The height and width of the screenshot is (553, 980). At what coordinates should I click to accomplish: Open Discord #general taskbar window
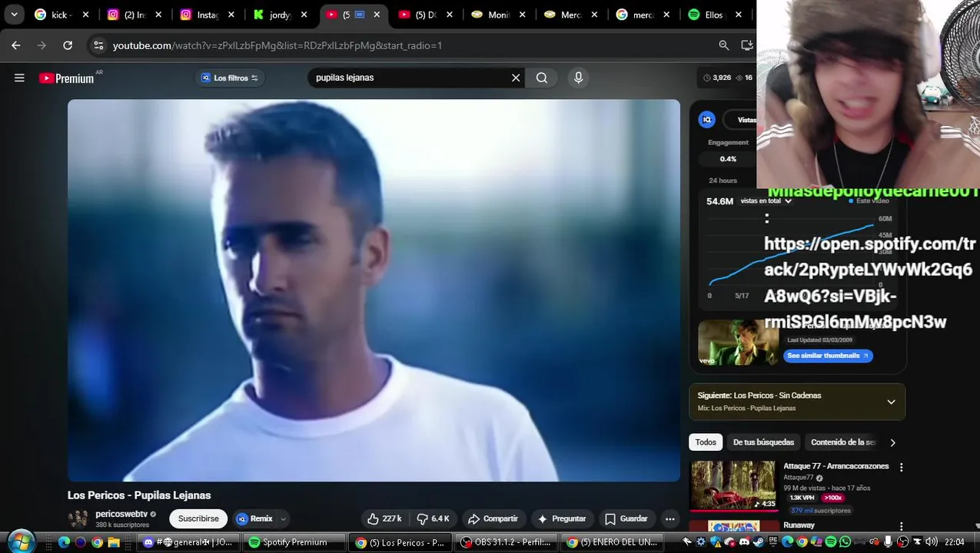(x=188, y=542)
